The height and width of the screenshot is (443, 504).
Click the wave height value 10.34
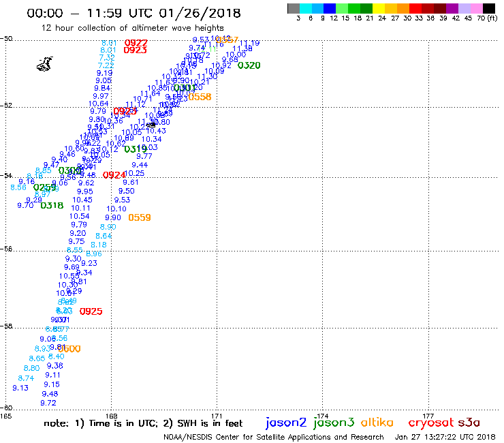(x=151, y=139)
